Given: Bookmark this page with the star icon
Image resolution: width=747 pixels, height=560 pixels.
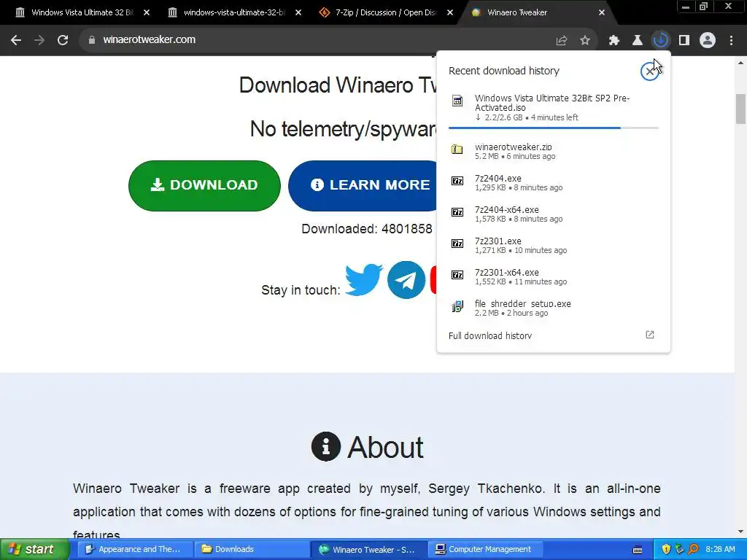Looking at the screenshot, I should pos(585,41).
